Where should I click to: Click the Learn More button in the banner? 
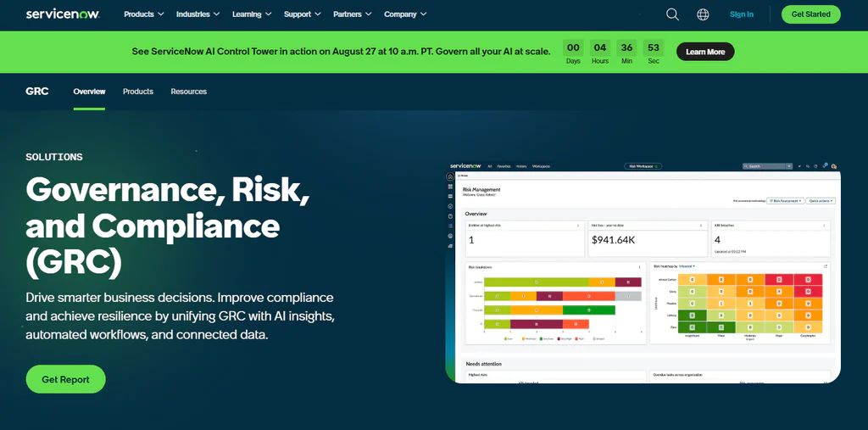point(705,52)
